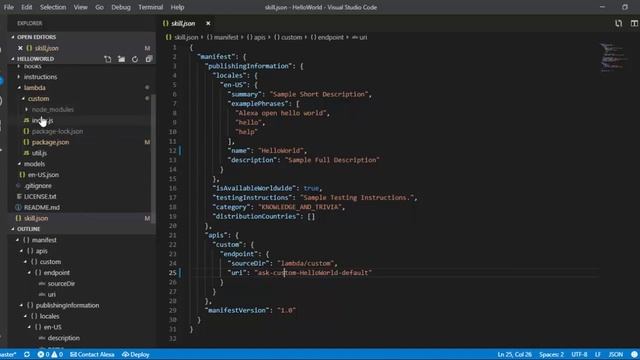Screen dimensions: 640x360
Task: Open index.js in the explorer
Action: pos(43,120)
